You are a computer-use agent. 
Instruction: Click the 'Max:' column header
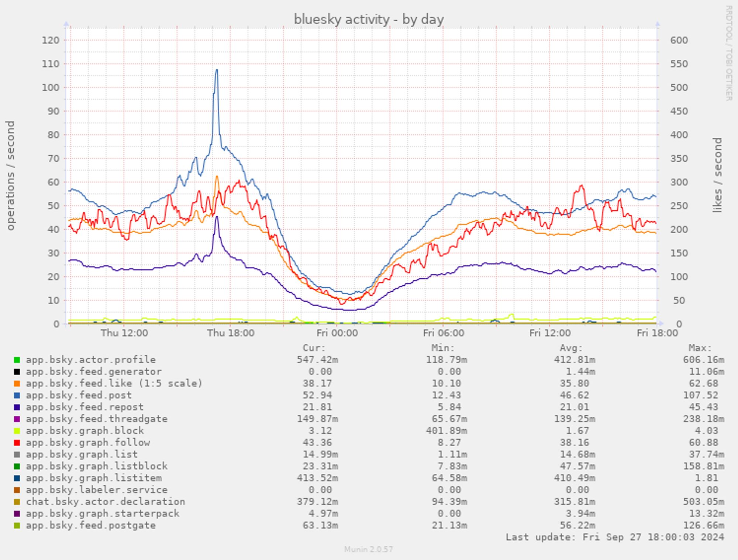point(700,348)
